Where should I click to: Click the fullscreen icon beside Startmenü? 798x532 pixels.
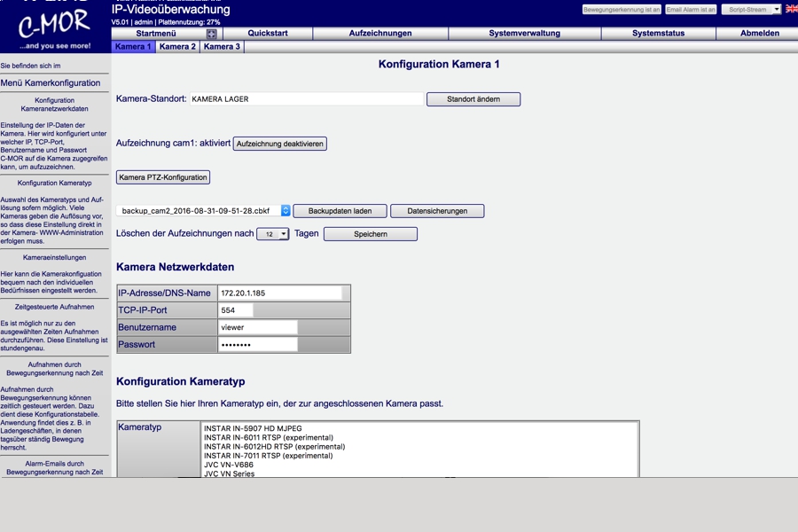[x=211, y=34]
